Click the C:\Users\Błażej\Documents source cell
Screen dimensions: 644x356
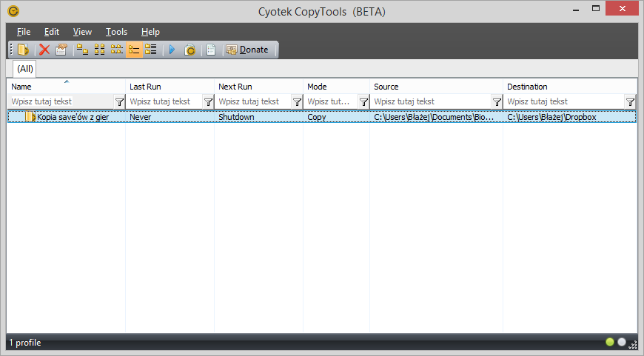click(434, 117)
